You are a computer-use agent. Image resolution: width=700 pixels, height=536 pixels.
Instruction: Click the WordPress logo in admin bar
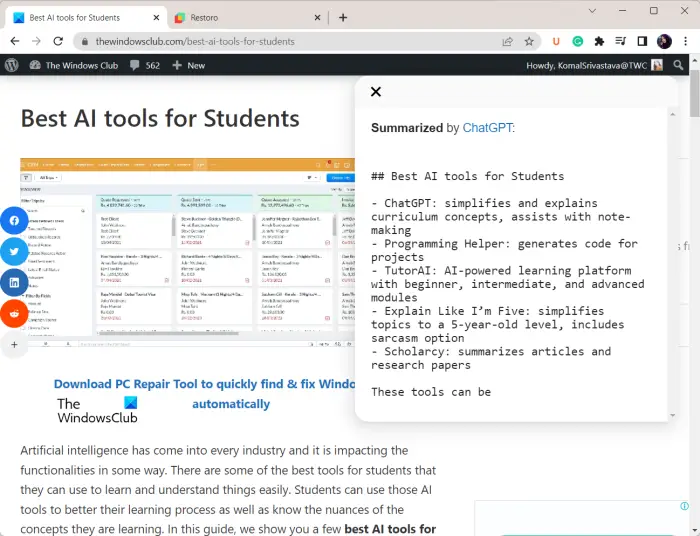(12, 65)
